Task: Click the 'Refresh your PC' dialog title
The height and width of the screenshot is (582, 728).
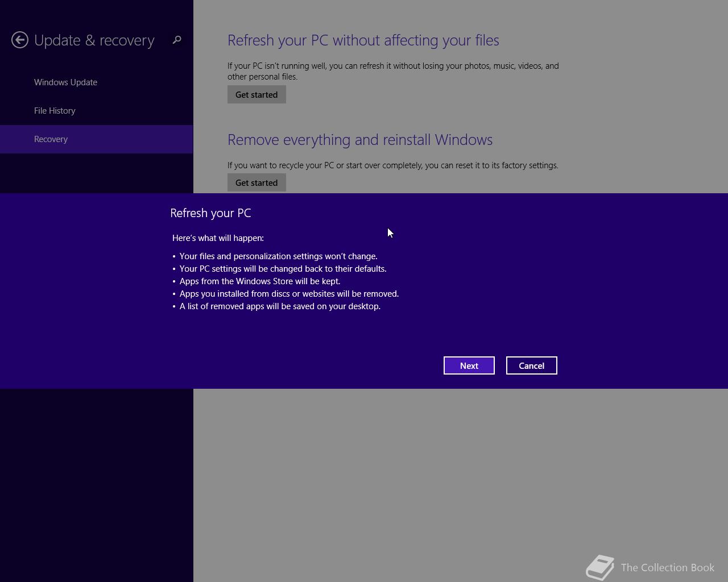Action: [x=210, y=213]
